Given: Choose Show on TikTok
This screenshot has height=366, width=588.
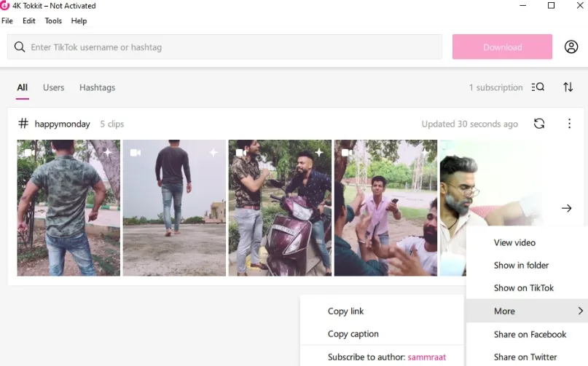Looking at the screenshot, I should click(527, 288).
